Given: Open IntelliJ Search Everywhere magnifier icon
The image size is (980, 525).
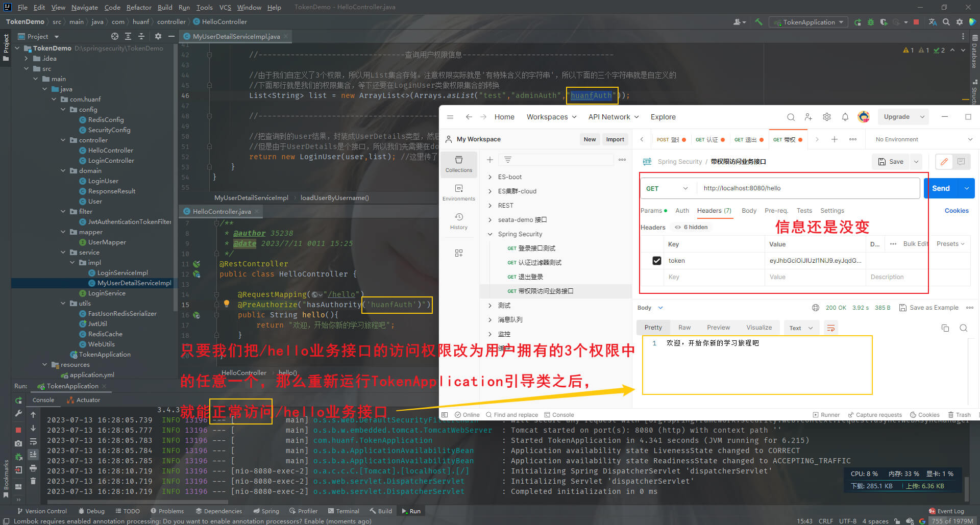Looking at the screenshot, I should (946, 22).
